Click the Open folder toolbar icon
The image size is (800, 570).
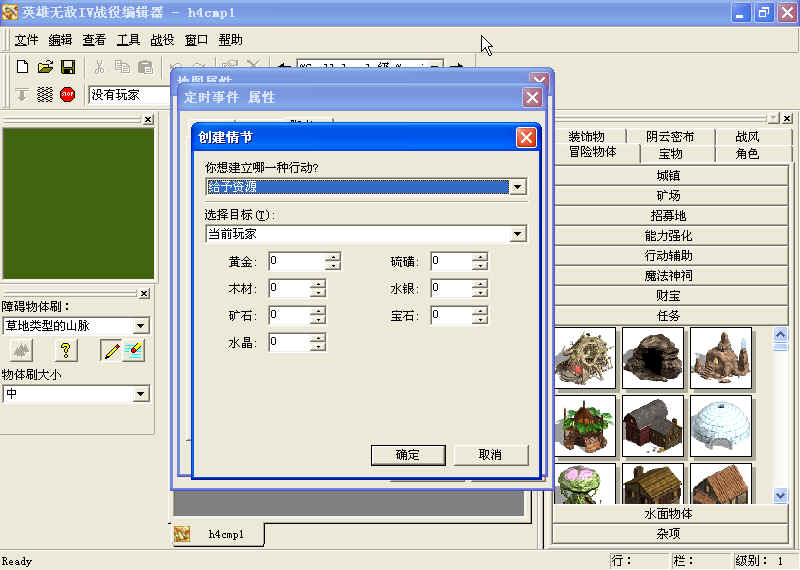tap(45, 67)
